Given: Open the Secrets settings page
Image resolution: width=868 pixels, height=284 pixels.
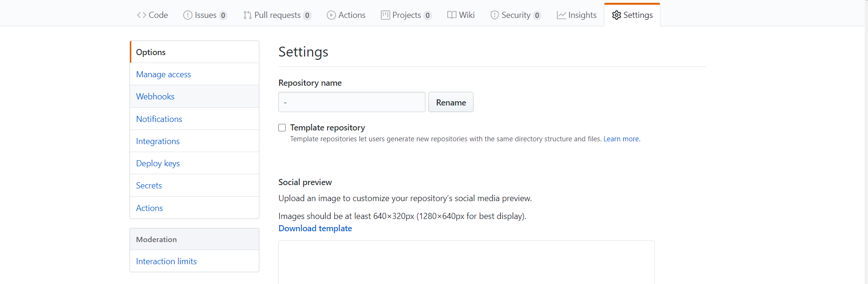Looking at the screenshot, I should click(149, 186).
